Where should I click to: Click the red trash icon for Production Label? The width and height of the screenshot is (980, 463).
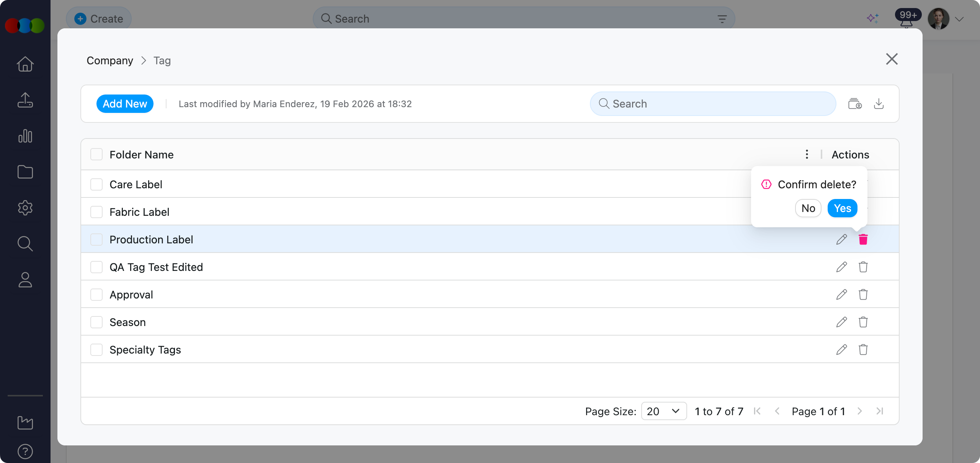pos(863,240)
